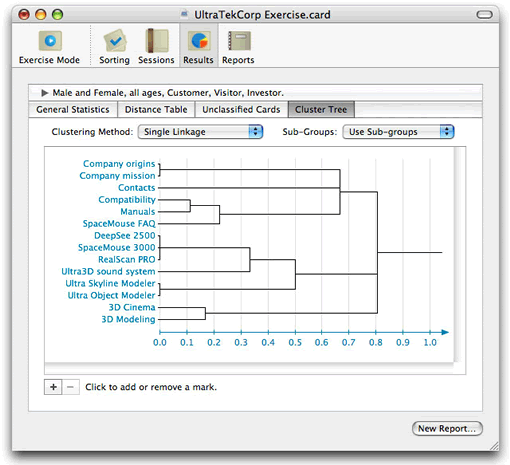Switch to Distance Table tab
The width and height of the screenshot is (510, 465).
point(156,109)
